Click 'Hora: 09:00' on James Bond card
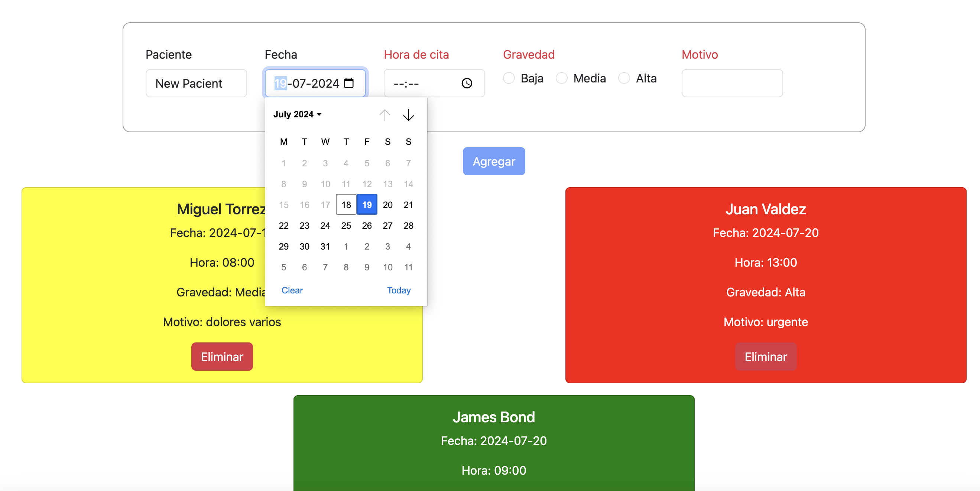The height and width of the screenshot is (491, 980). click(494, 471)
